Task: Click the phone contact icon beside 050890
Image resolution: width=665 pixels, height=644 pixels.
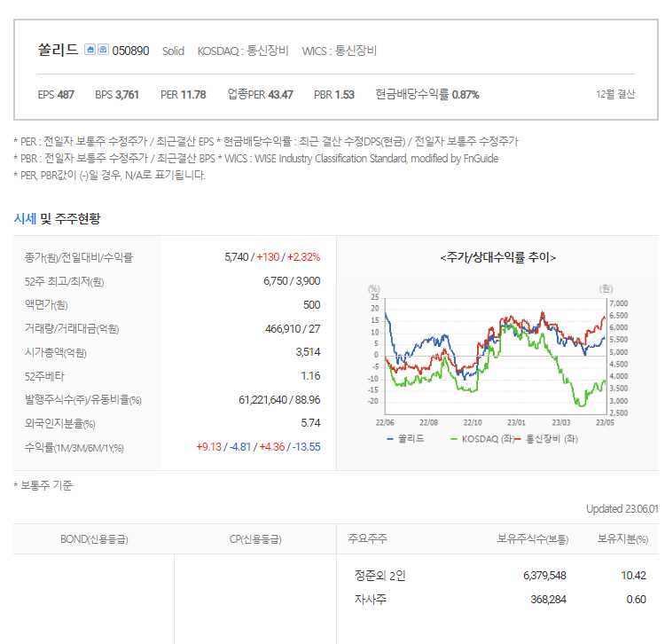Action: [x=104, y=50]
